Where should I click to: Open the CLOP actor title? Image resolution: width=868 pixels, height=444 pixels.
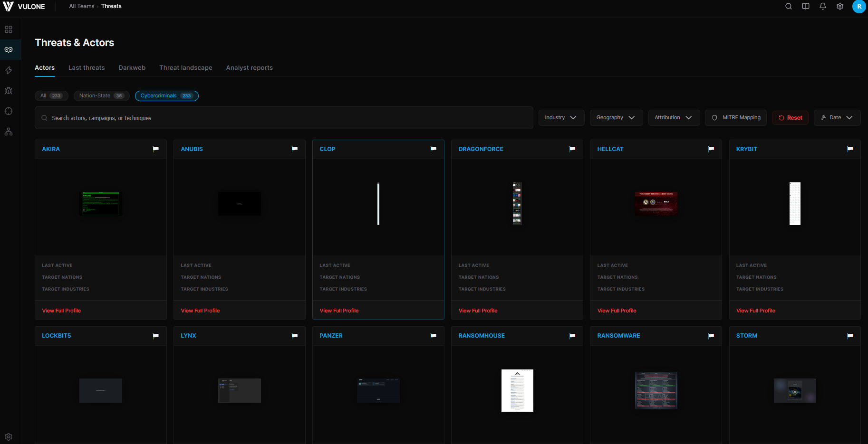pyautogui.click(x=328, y=149)
